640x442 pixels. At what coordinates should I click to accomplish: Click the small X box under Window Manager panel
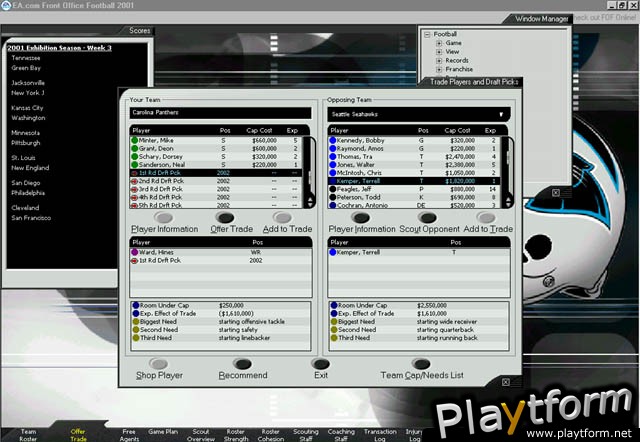tap(556, 193)
